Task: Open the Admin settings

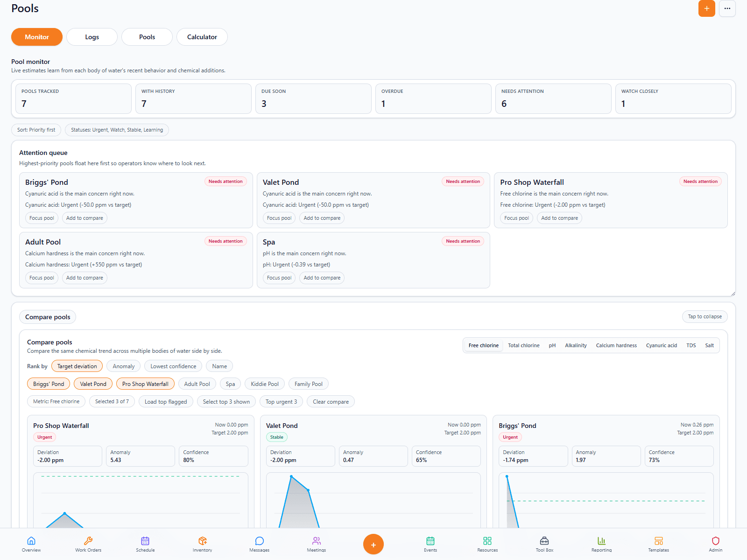Action: coord(715,544)
